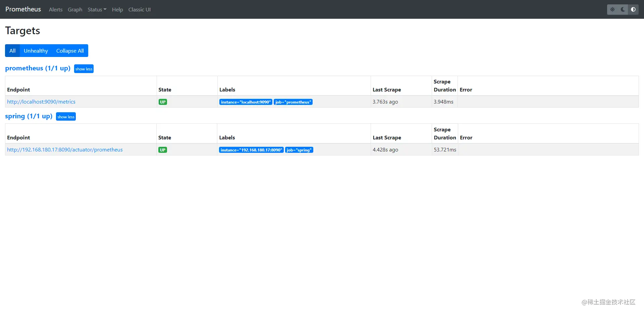The image size is (644, 314).
Task: Click the 53.721ms scrape duration value
Action: tap(445, 149)
